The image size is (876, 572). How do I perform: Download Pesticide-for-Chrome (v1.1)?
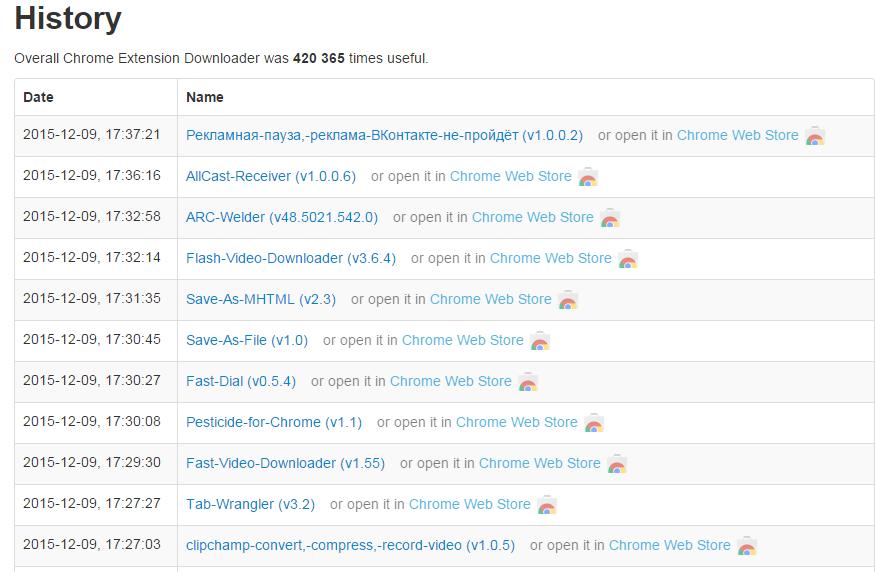pyautogui.click(x=274, y=422)
